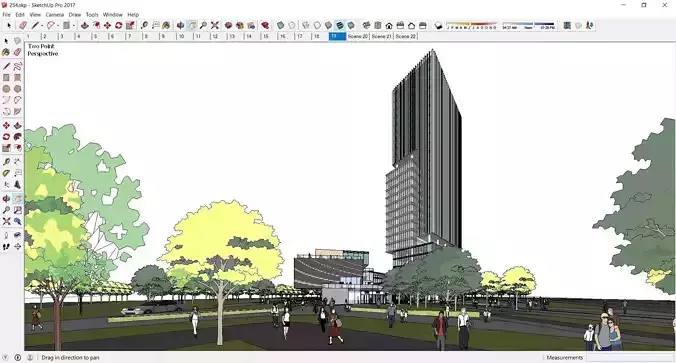
Task: Send model to LayOut
Action: point(251,26)
